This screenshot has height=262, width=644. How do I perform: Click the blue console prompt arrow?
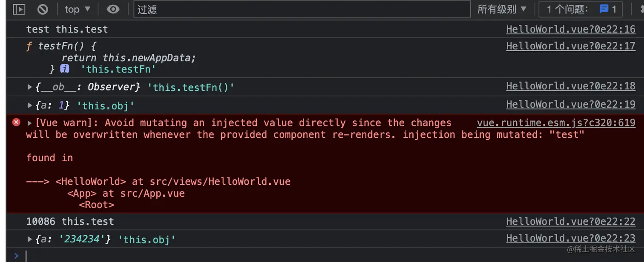[x=17, y=255]
